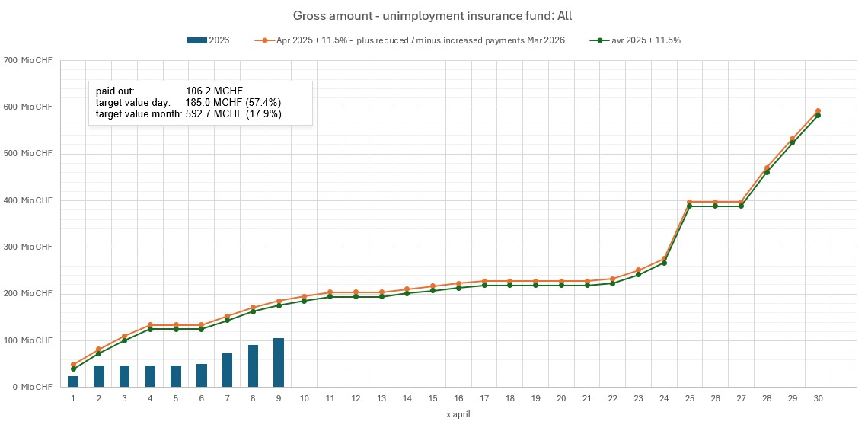The height and width of the screenshot is (431, 868).
Task: Select the green marker at day 11
Action: [330, 297]
